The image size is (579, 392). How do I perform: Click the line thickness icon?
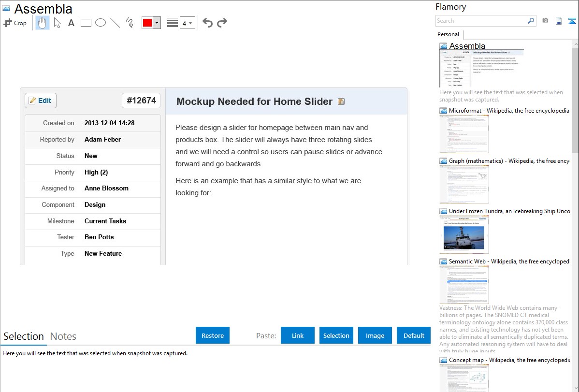point(173,23)
